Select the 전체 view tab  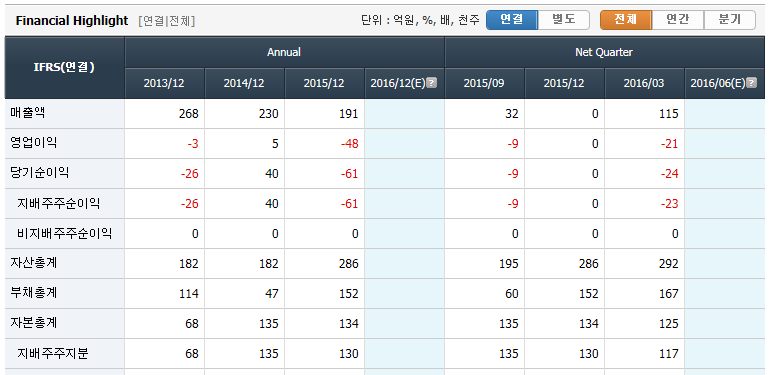626,20
